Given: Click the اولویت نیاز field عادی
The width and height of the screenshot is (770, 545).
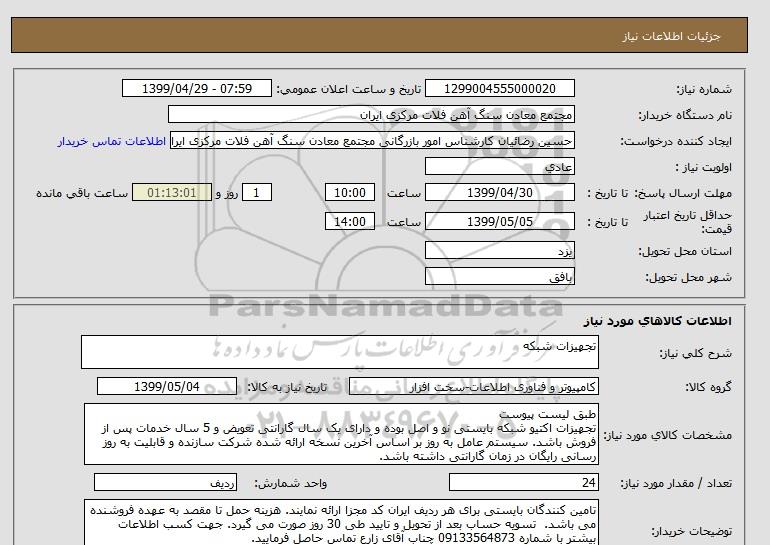Looking at the screenshot, I should 499,166.
